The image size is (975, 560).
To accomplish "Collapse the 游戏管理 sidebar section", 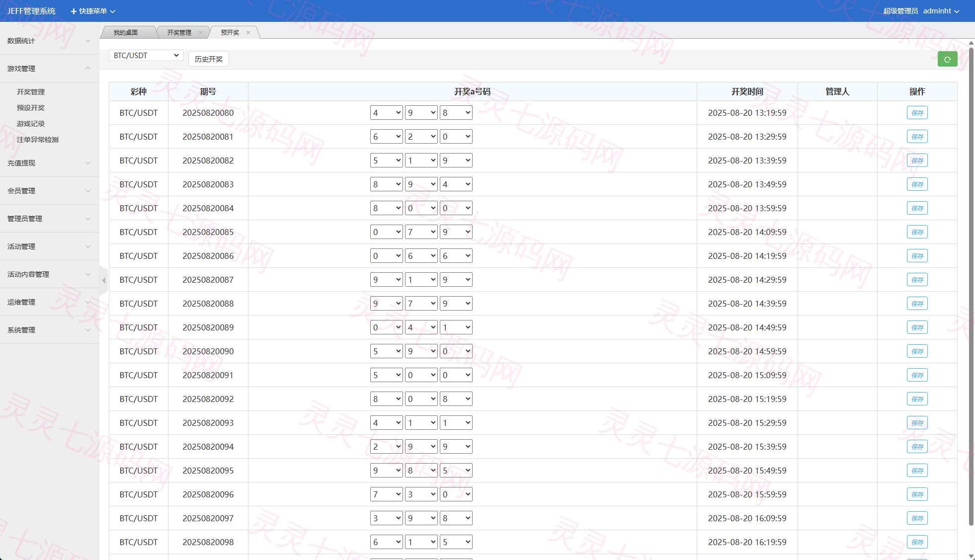I will (x=49, y=69).
